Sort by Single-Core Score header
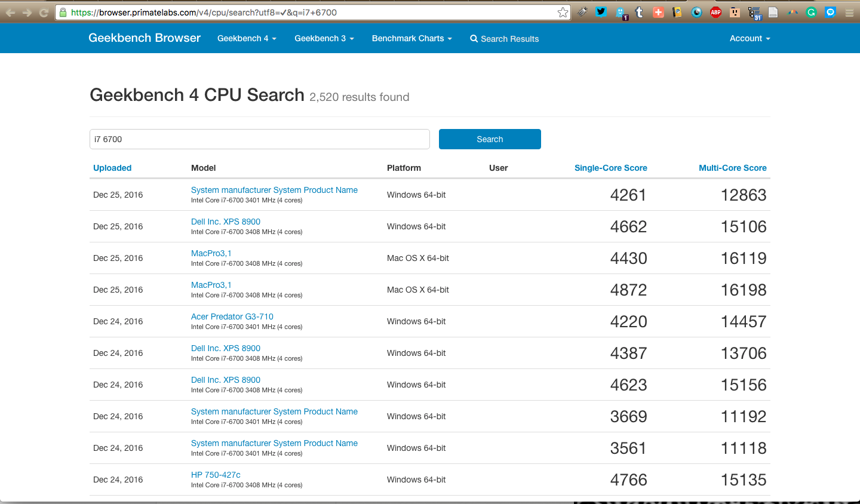The height and width of the screenshot is (504, 860). click(611, 168)
